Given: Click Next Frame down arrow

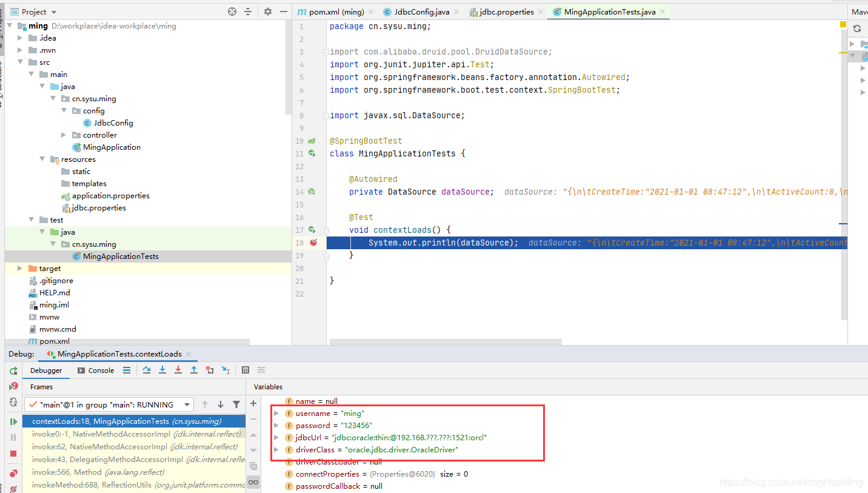Looking at the screenshot, I should click(x=221, y=404).
